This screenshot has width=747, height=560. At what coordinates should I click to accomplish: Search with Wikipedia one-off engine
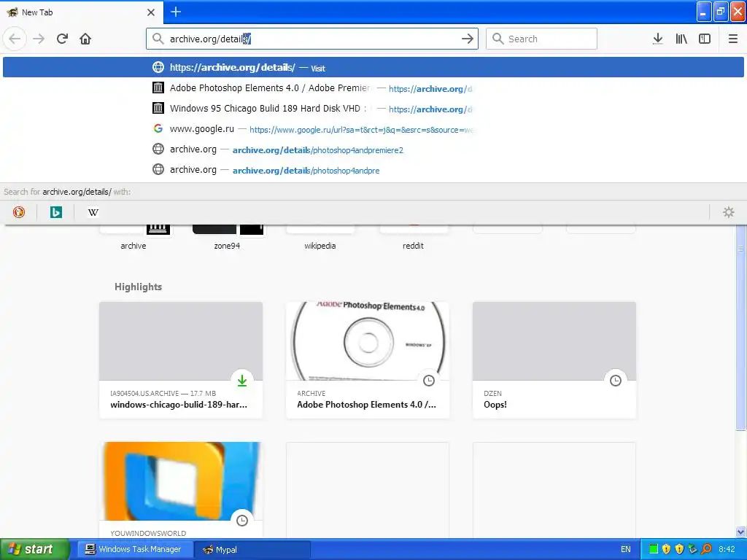pos(93,212)
